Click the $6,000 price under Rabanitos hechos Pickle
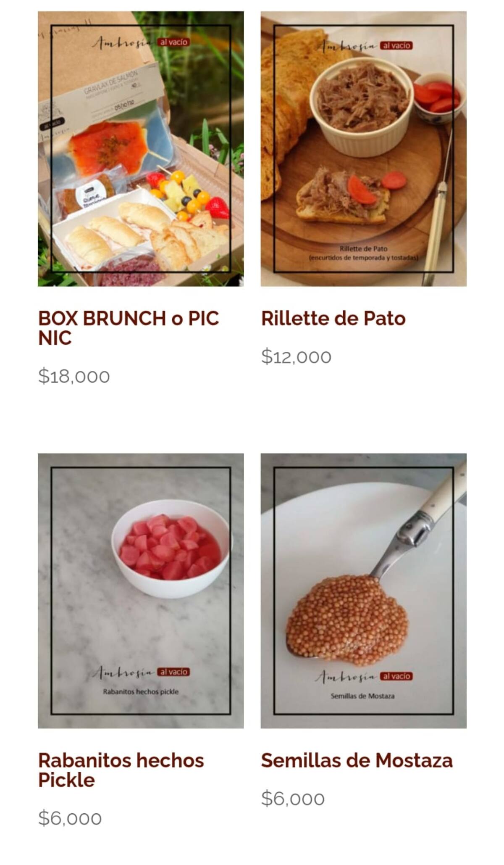The width and height of the screenshot is (504, 865). [70, 818]
